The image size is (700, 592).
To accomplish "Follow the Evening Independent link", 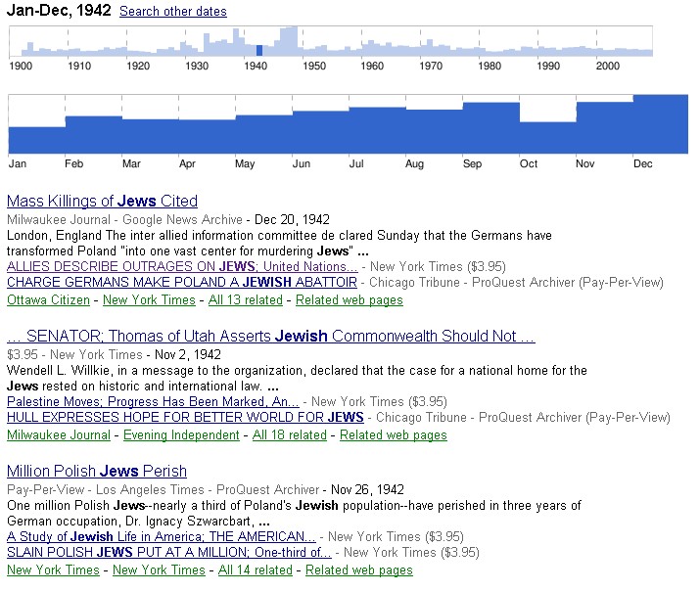I will coord(181,435).
